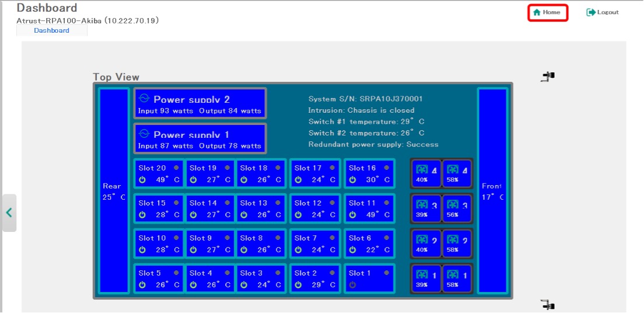
Task: Expand the collapsed left sidebar chevron
Action: coord(9,213)
